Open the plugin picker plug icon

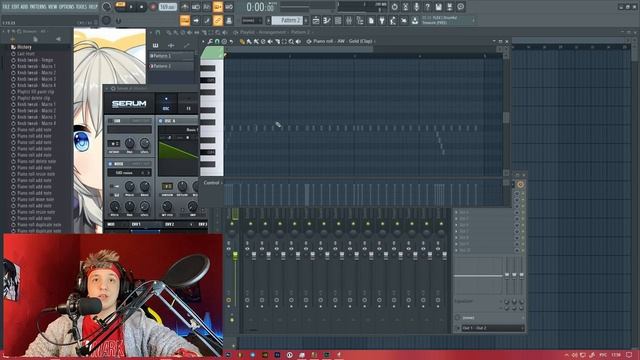(382, 20)
